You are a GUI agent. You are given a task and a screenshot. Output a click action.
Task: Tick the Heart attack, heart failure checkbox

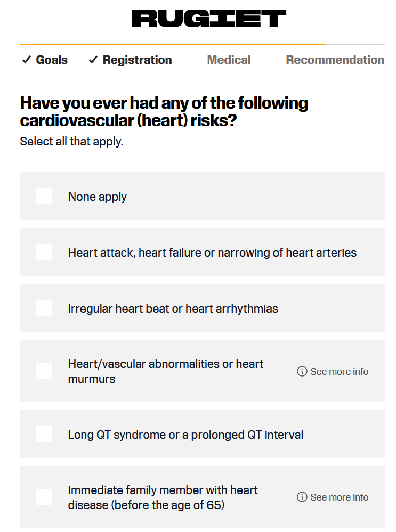(44, 252)
